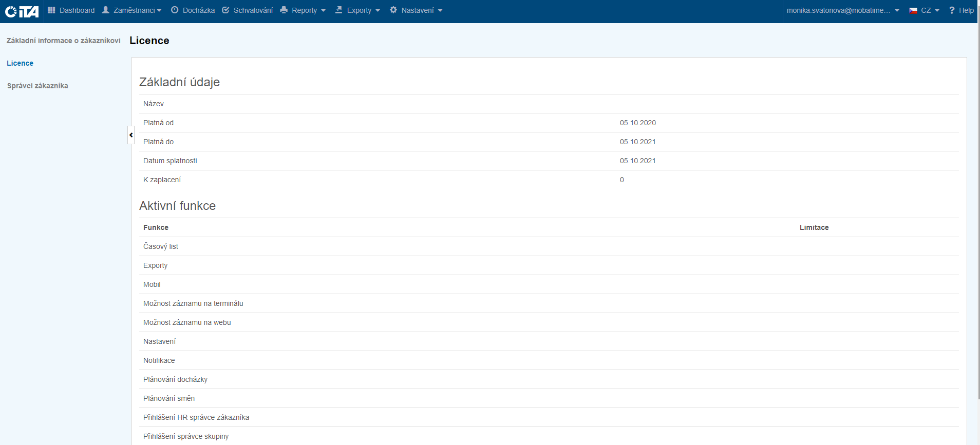Viewport: 980px width, 445px height.
Task: Open the Docházka menu item
Action: point(199,10)
